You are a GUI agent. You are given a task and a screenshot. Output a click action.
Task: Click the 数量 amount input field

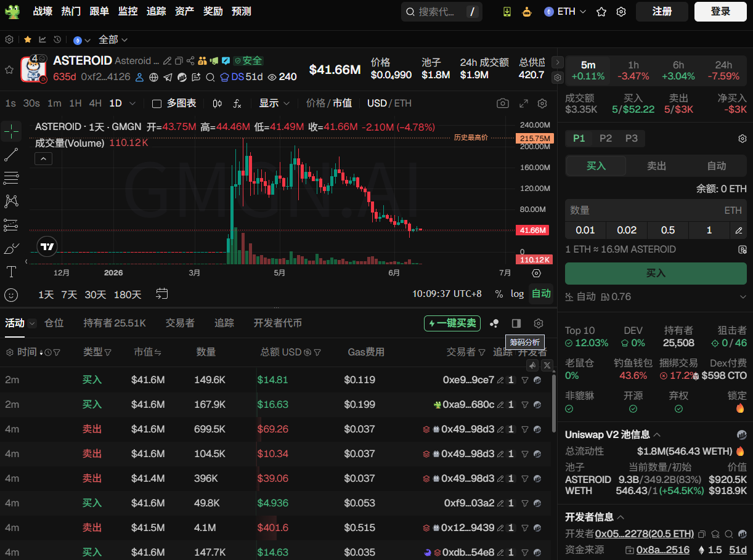(656, 210)
